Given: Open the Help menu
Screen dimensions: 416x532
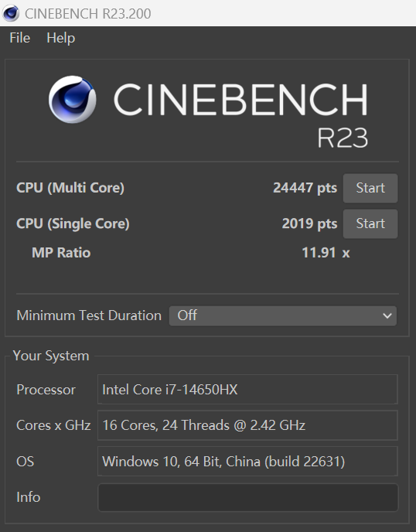Looking at the screenshot, I should click(61, 38).
